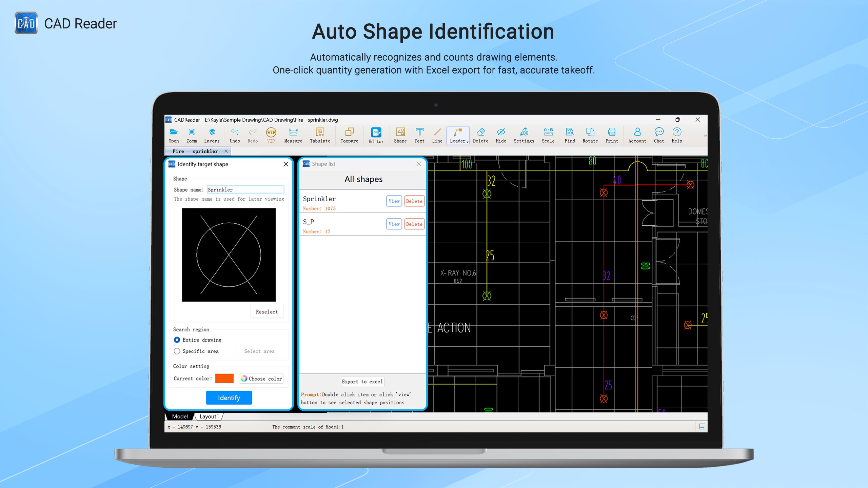This screenshot has height=488, width=868.
Task: Open the Help icon
Action: (x=677, y=136)
